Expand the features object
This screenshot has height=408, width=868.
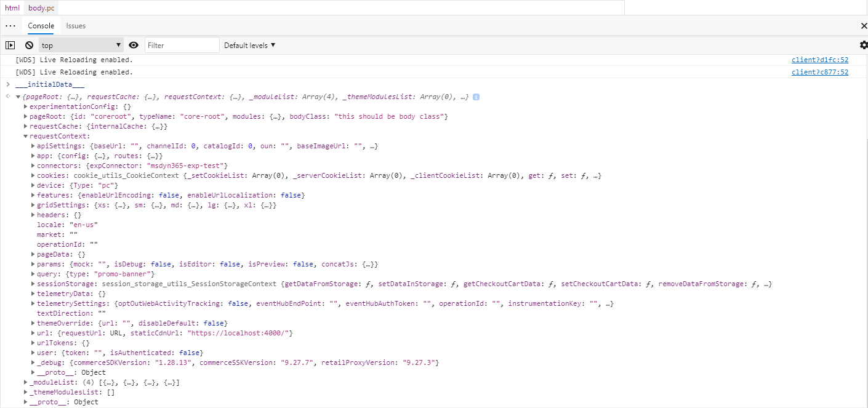(33, 195)
